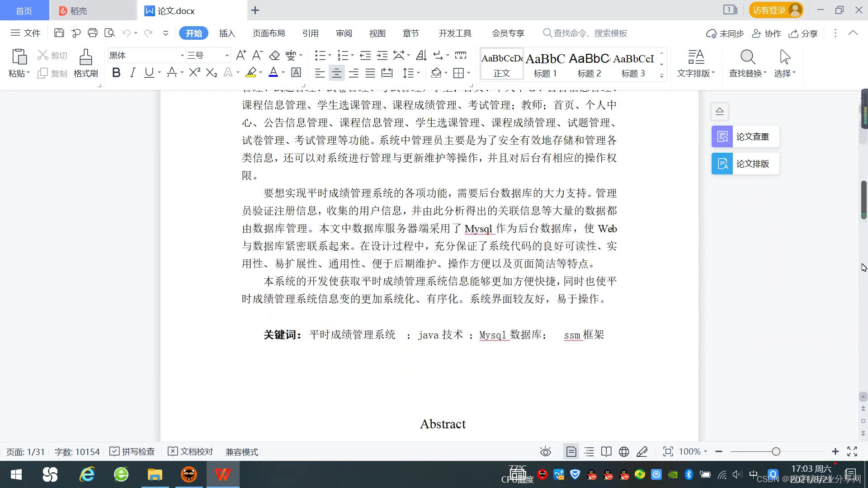The height and width of the screenshot is (488, 868).
Task: Expand styles gallery more arrow
Action: [x=661, y=76]
